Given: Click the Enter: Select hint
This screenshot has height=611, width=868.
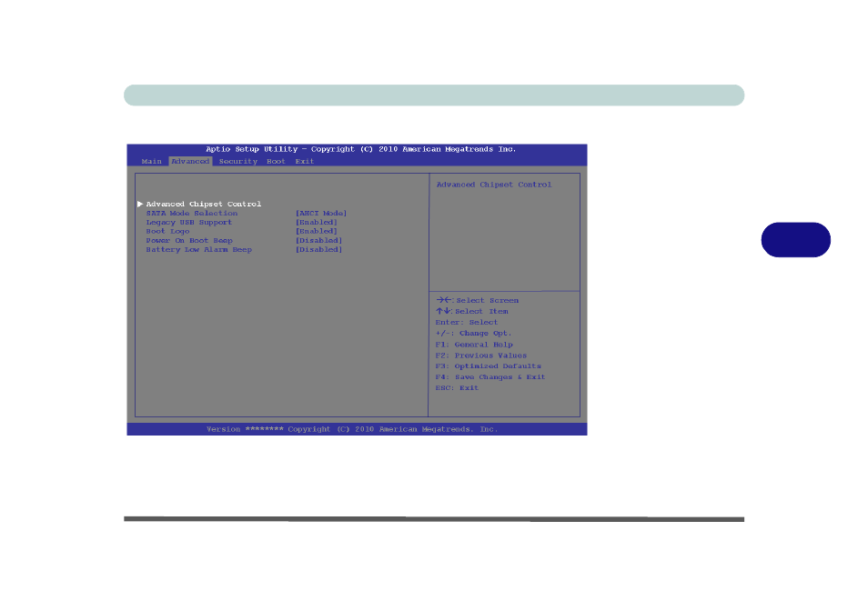Looking at the screenshot, I should pyautogui.click(x=466, y=323).
